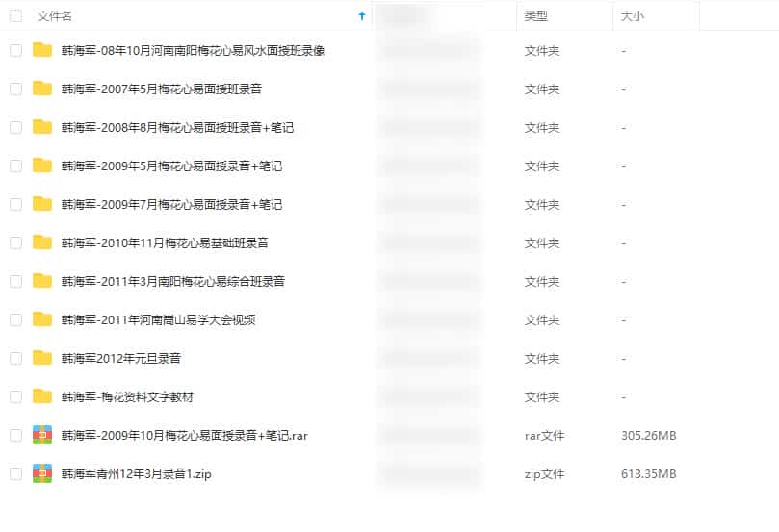The height and width of the screenshot is (532, 779).
Task: Check the box for 韩海军-2008年8月梅花心易面授班录音+笔记
Action: coord(15,127)
